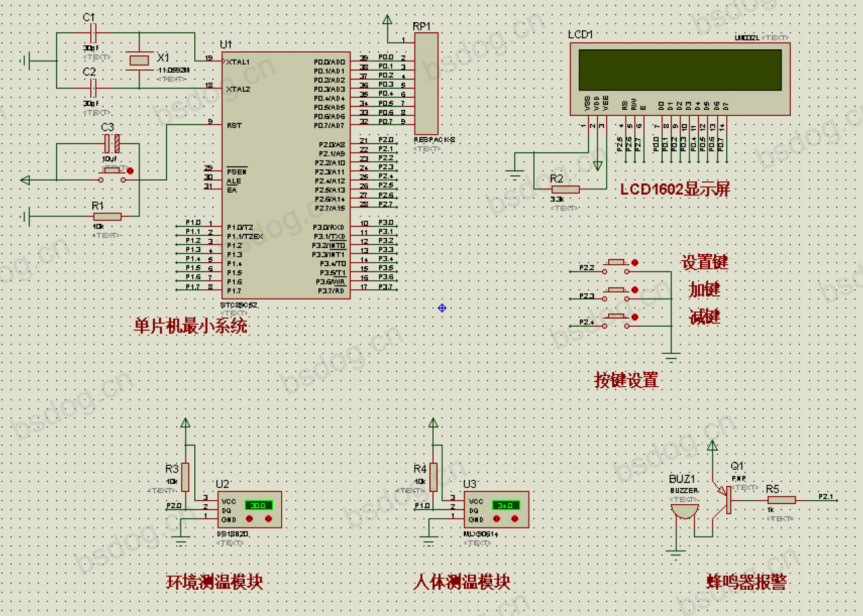Click the STC89C52 part name under U1
This screenshot has width=863, height=616.
(239, 305)
